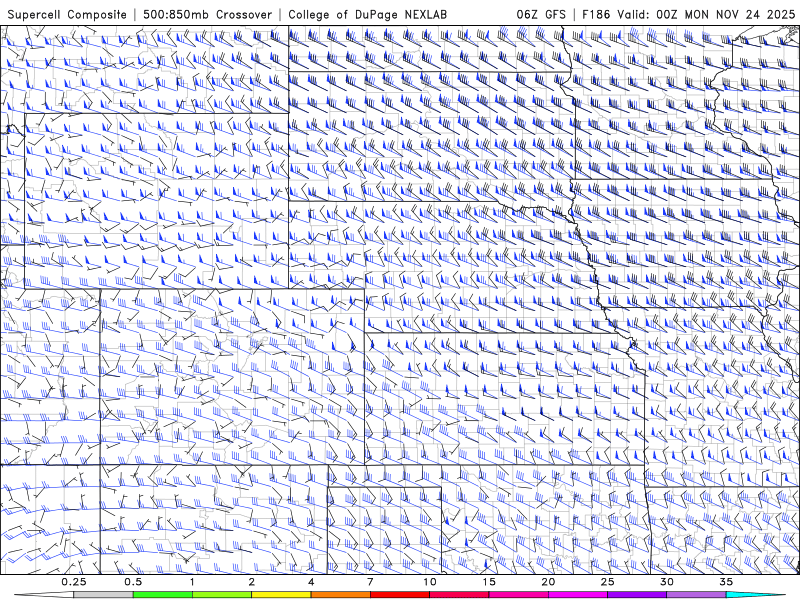This screenshot has height=600, width=800.
Task: Select the cyan arrow end of color bar
Action: coord(755,595)
